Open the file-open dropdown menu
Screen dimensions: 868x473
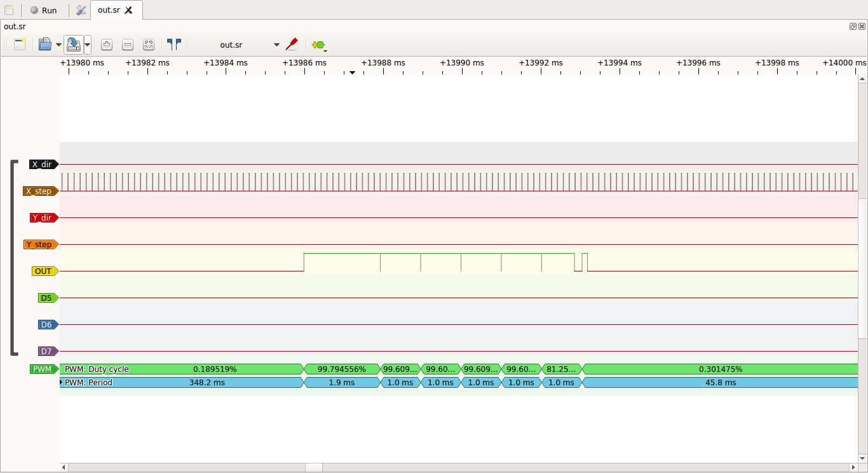pos(58,45)
